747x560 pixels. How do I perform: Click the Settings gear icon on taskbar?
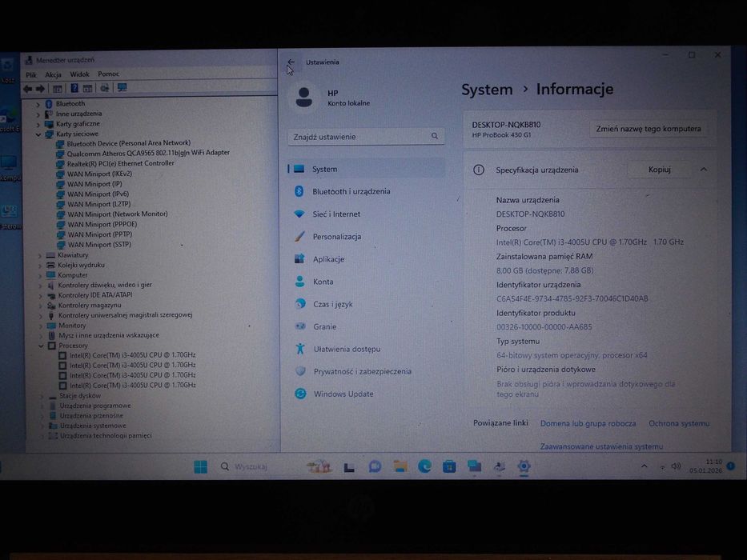tap(524, 466)
